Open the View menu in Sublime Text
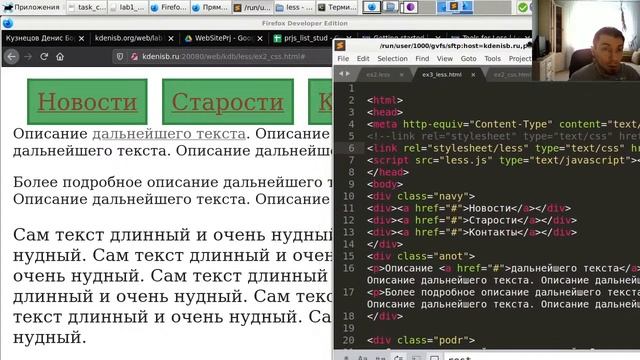The image size is (640, 360). click(444, 59)
